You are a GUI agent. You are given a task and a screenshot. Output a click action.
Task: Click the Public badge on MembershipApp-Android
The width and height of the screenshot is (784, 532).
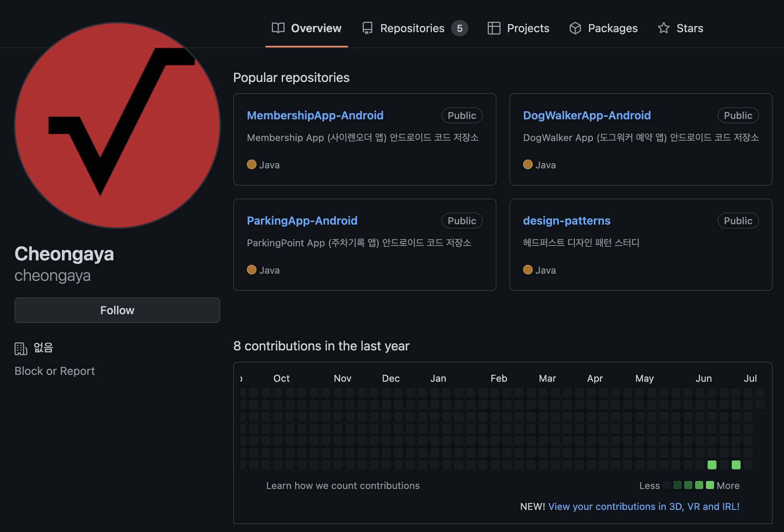tap(462, 115)
